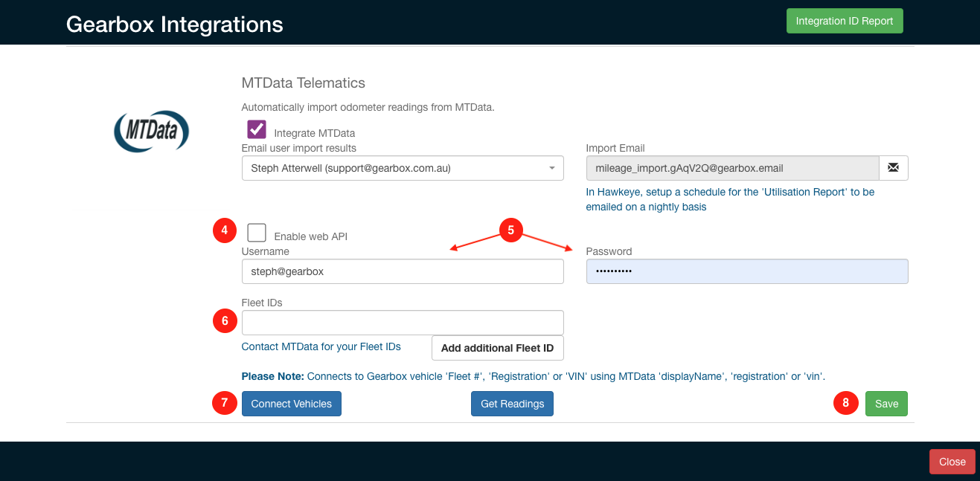
Task: Select the MTData logo image
Action: pyautogui.click(x=151, y=131)
